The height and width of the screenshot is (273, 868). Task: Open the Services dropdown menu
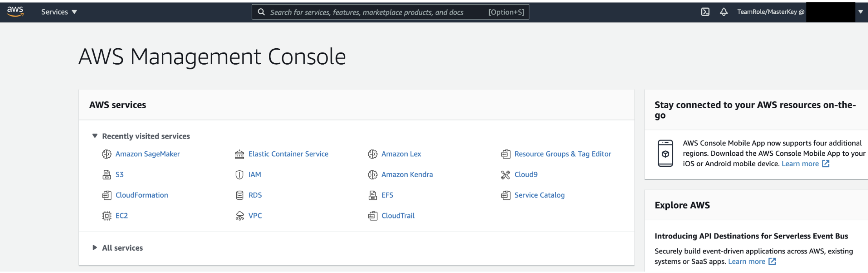(59, 12)
